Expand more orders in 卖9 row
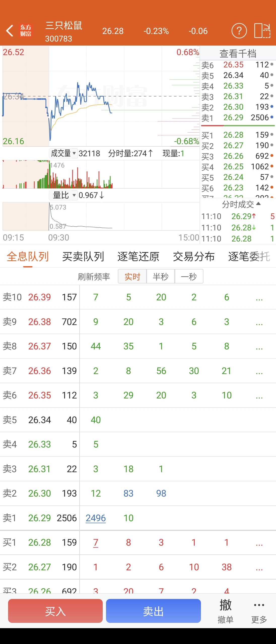 click(x=259, y=322)
